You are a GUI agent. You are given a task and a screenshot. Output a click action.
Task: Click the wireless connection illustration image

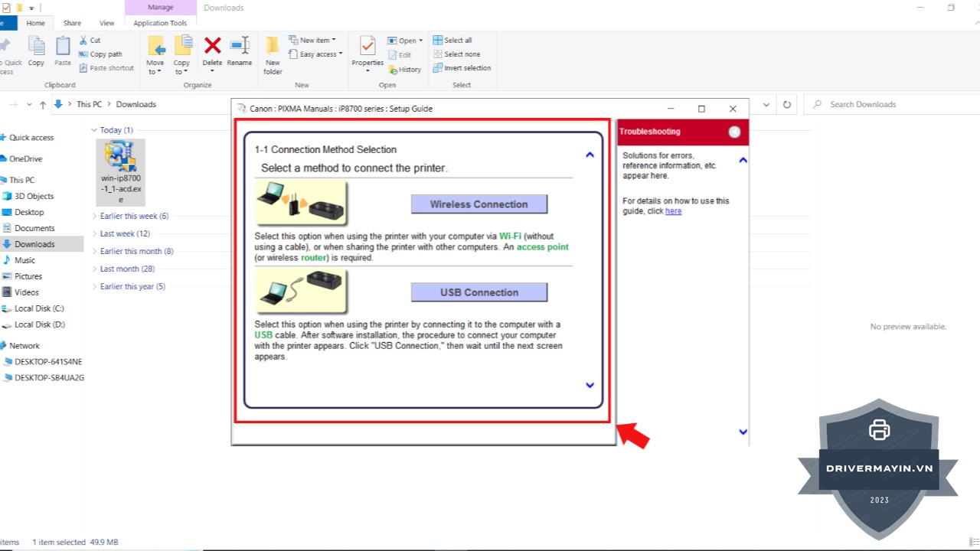point(300,202)
